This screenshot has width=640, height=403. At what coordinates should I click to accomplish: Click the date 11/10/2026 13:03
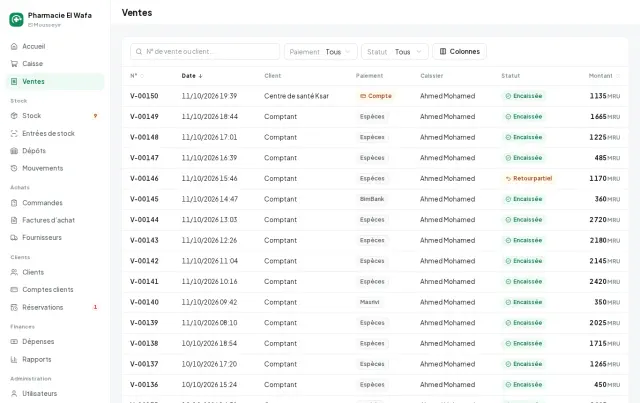tap(209, 220)
